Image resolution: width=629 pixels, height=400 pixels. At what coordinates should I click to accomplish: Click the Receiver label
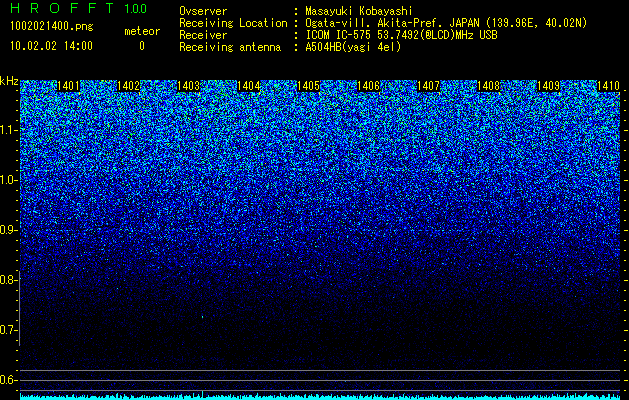203,35
